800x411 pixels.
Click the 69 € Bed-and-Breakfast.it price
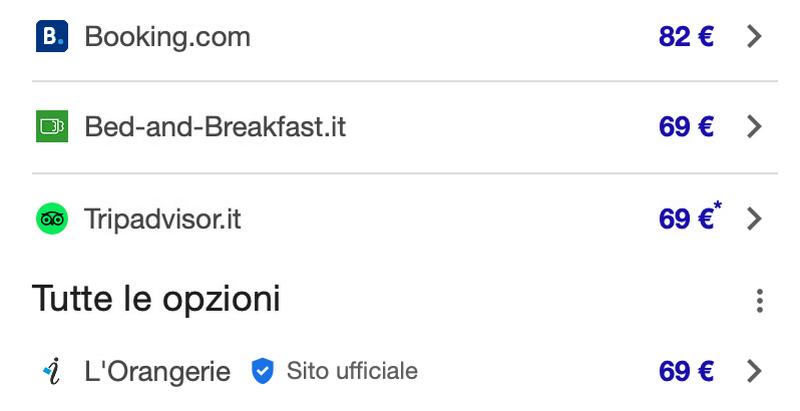pyautogui.click(x=686, y=127)
